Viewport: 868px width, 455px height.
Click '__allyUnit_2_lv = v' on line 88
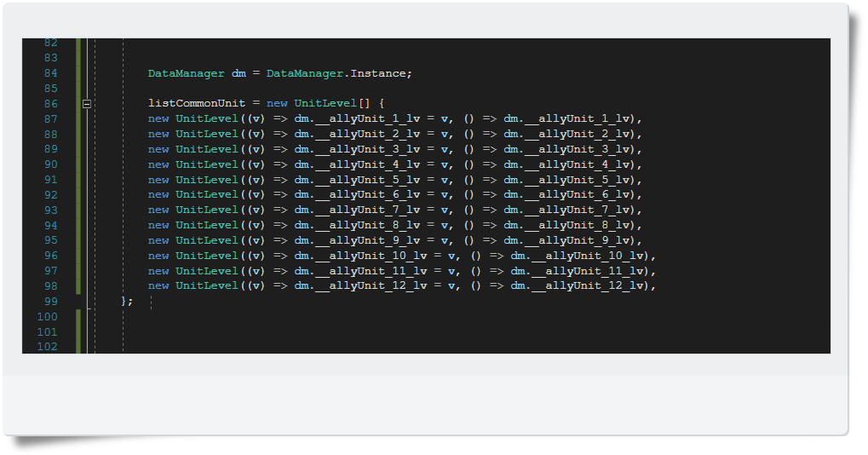click(x=382, y=134)
